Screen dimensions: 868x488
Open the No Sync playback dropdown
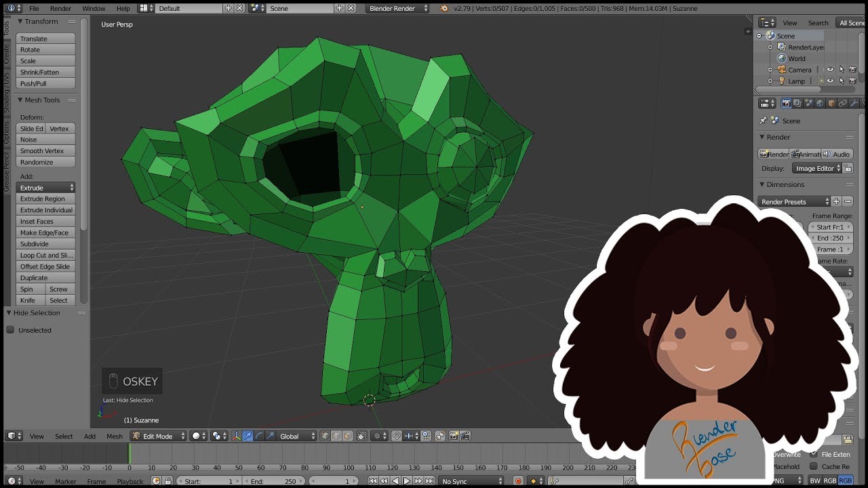tap(473, 481)
